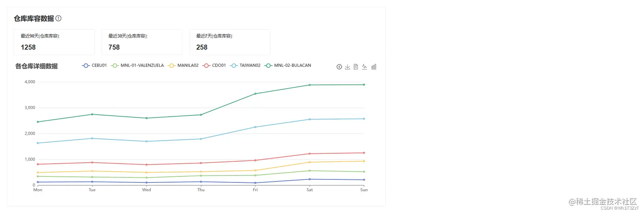
Task: Click the 各仓库详细数据 chart title
Action: coord(37,66)
